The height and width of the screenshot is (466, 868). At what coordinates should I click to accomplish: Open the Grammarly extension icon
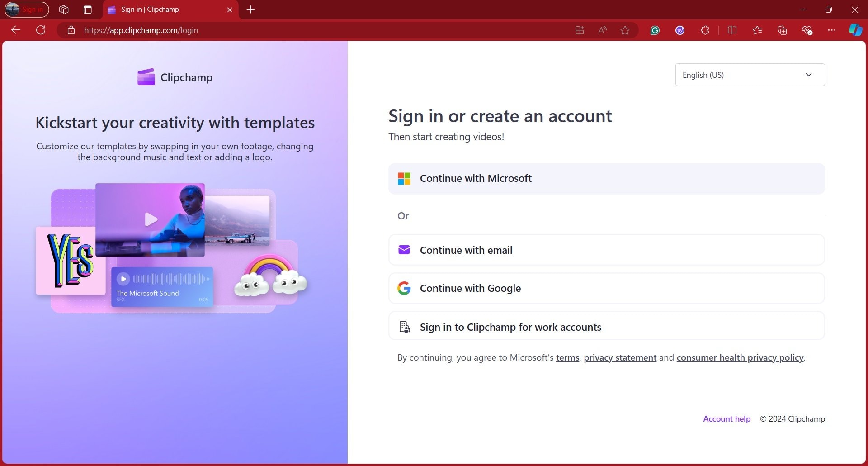(x=655, y=30)
